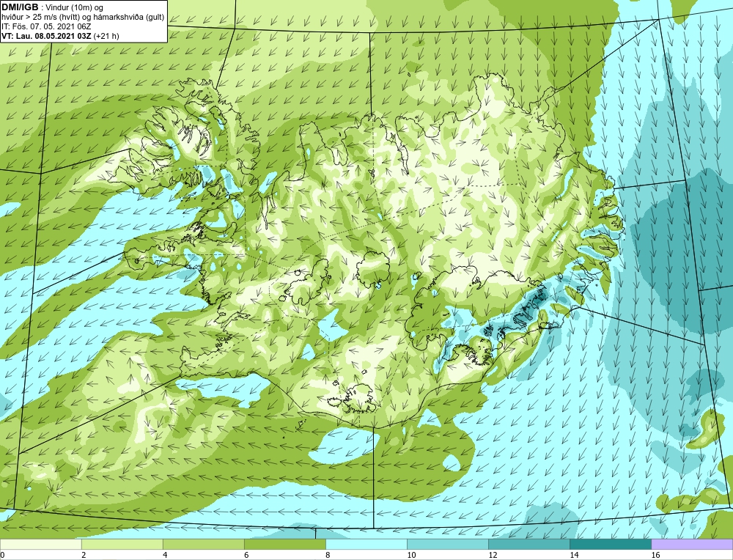Click the legend scale label '12'

[493, 555]
